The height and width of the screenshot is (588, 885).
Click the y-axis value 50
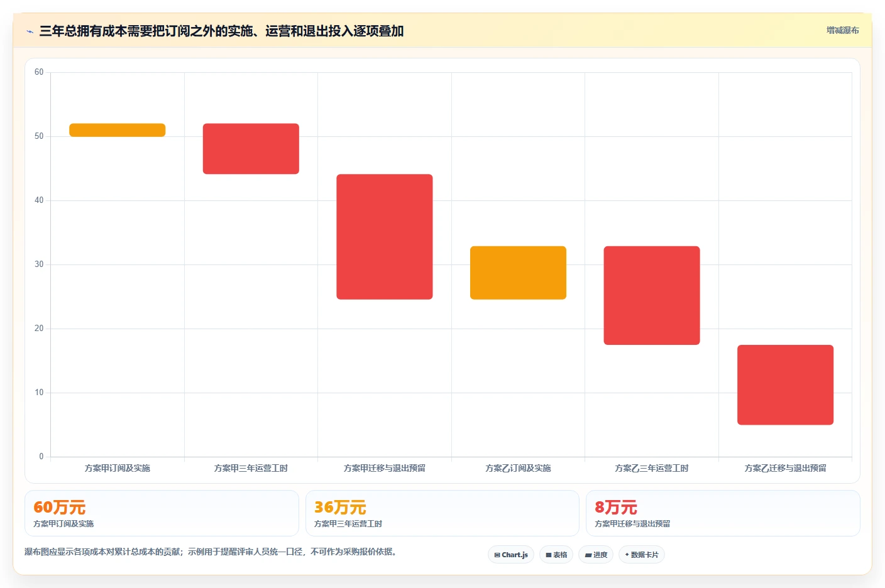coord(39,136)
